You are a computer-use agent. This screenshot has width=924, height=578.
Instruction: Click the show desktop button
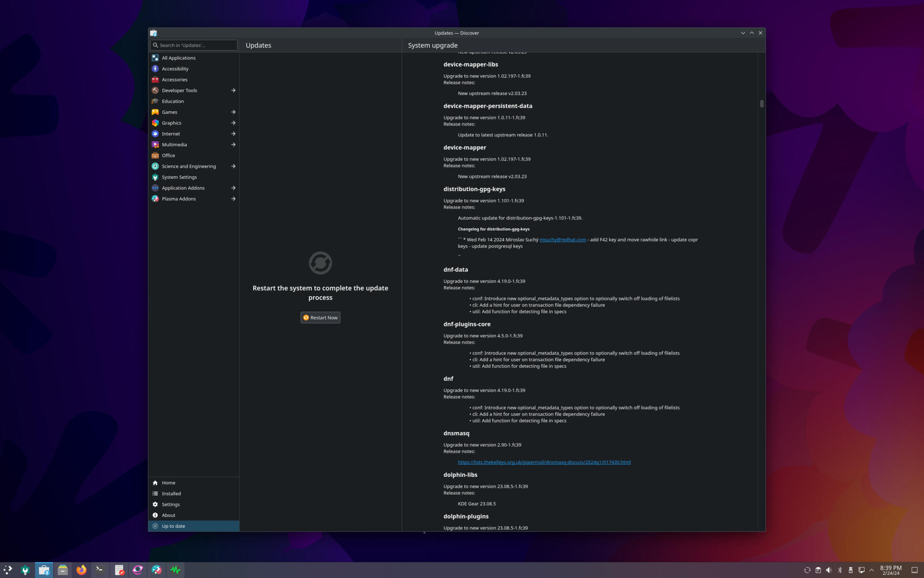(x=914, y=570)
